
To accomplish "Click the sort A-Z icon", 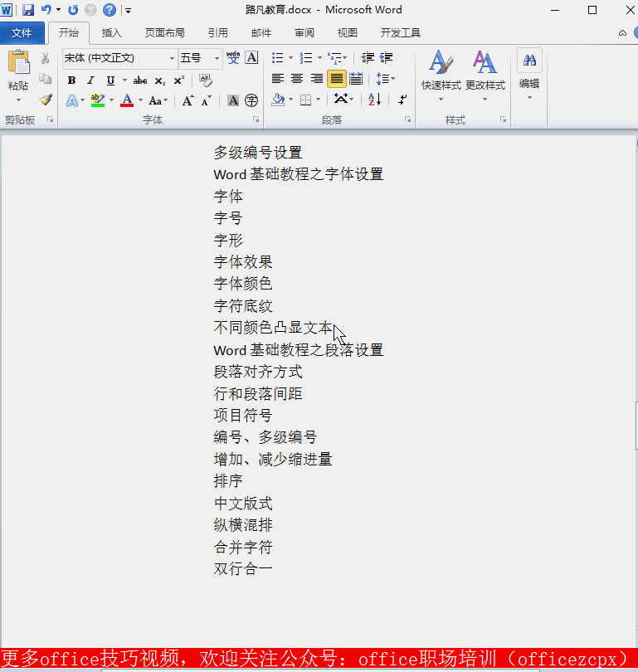I will [x=374, y=100].
